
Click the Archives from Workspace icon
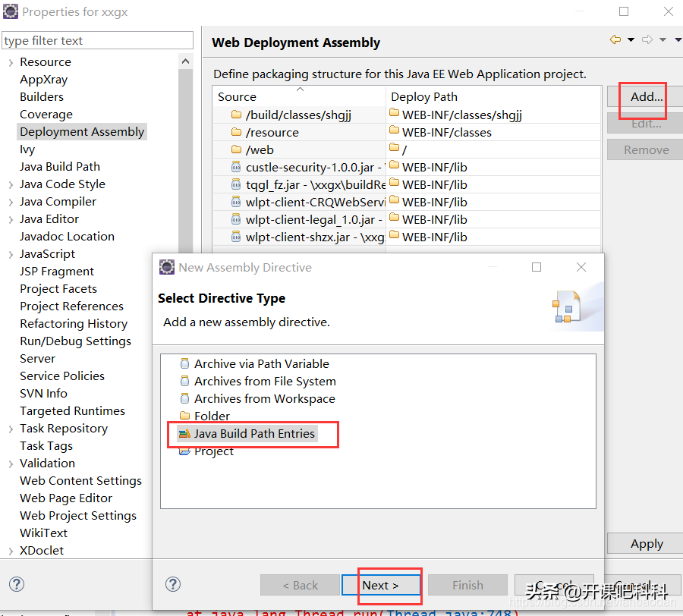tap(184, 398)
